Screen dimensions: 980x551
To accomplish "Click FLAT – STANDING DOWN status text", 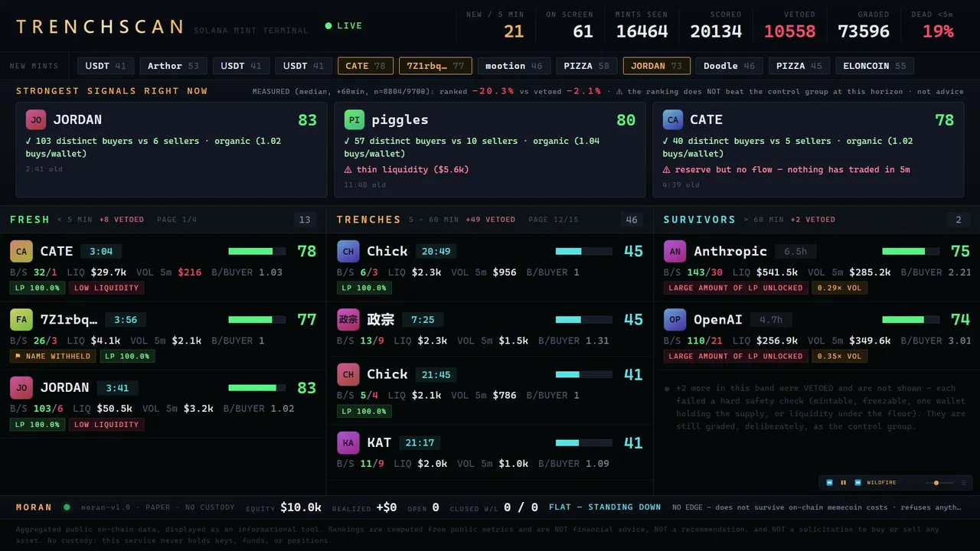I will tap(605, 507).
